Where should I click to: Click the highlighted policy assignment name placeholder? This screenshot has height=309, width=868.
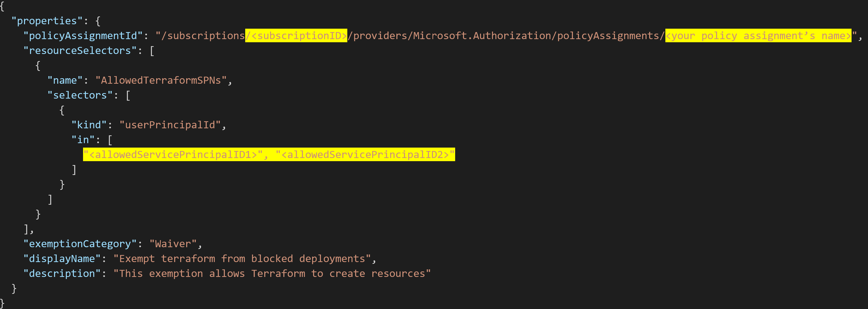(x=758, y=36)
